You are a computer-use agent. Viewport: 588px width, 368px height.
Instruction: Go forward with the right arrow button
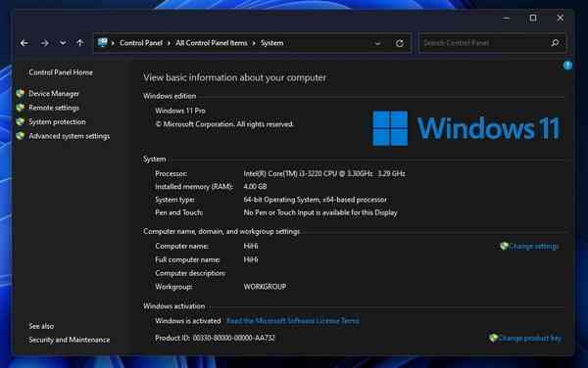pyautogui.click(x=45, y=43)
